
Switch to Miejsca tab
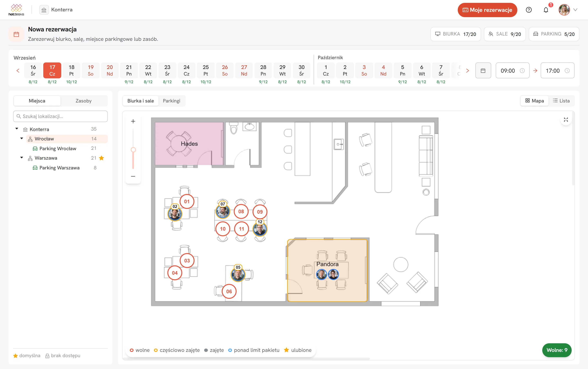[x=37, y=101]
